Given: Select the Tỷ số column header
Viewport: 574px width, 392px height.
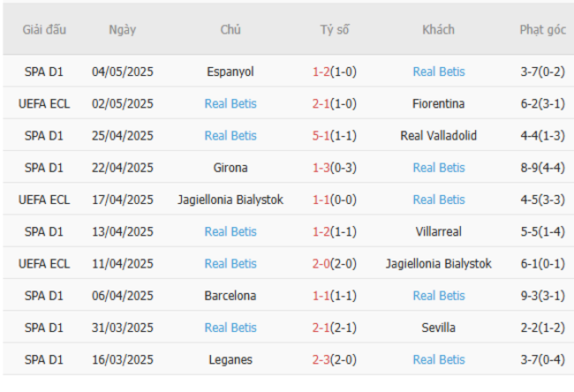Looking at the screenshot, I should (335, 29).
